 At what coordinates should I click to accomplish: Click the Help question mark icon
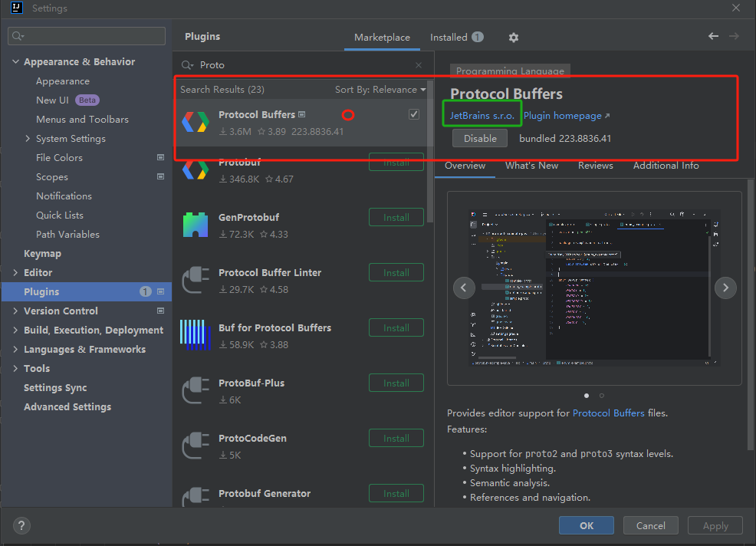(x=21, y=525)
